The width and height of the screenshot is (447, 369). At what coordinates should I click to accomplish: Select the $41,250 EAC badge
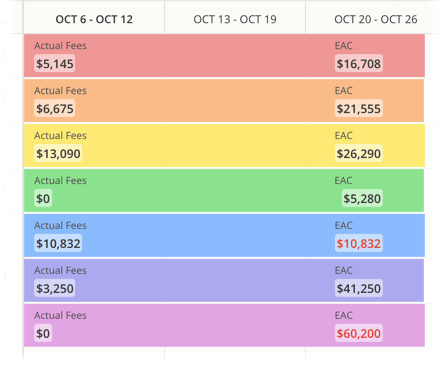[359, 288]
